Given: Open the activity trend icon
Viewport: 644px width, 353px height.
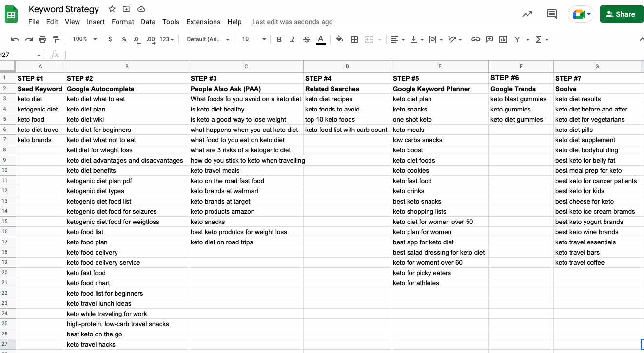Looking at the screenshot, I should [527, 14].
